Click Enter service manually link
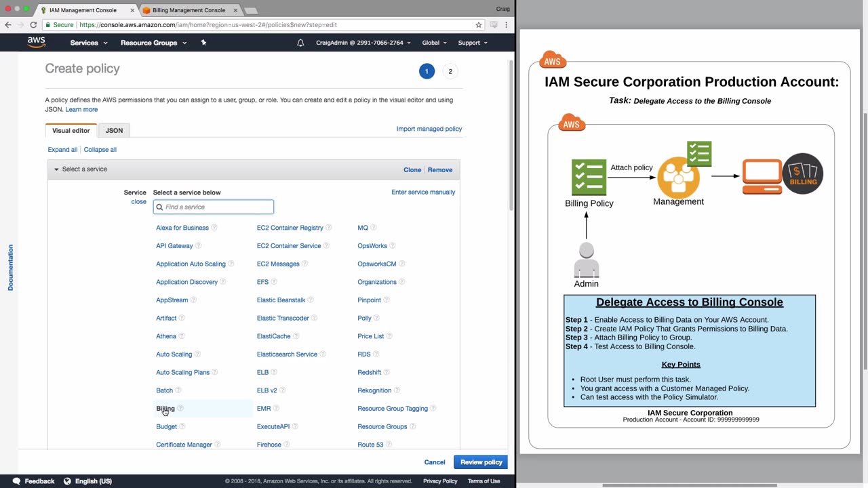Image resolution: width=868 pixels, height=488 pixels. click(x=423, y=192)
